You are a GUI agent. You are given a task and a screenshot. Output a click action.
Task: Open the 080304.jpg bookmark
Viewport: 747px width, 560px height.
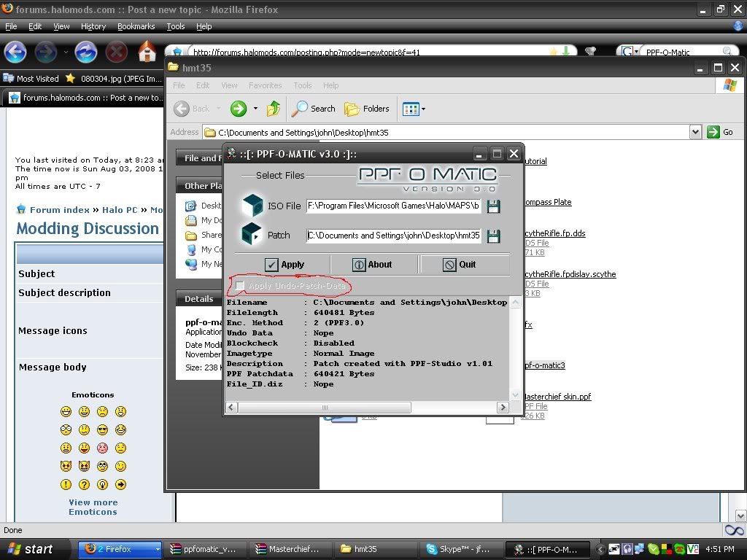point(115,78)
